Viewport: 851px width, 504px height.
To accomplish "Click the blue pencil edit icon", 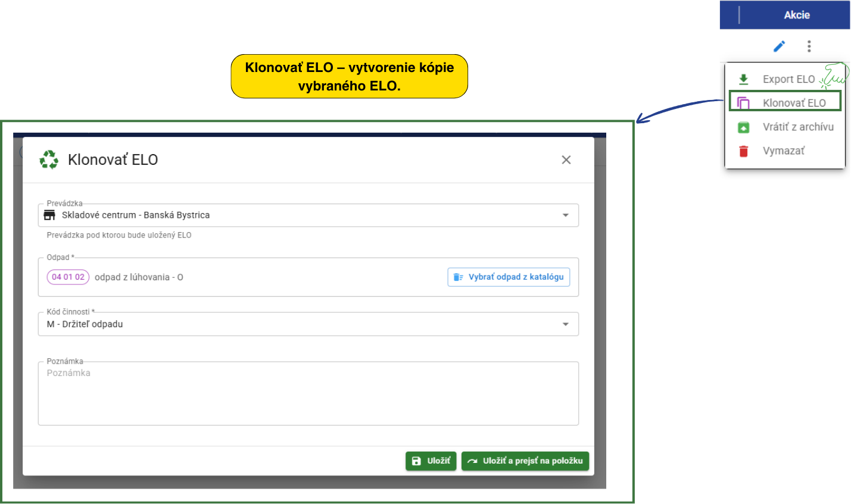I will coord(779,46).
